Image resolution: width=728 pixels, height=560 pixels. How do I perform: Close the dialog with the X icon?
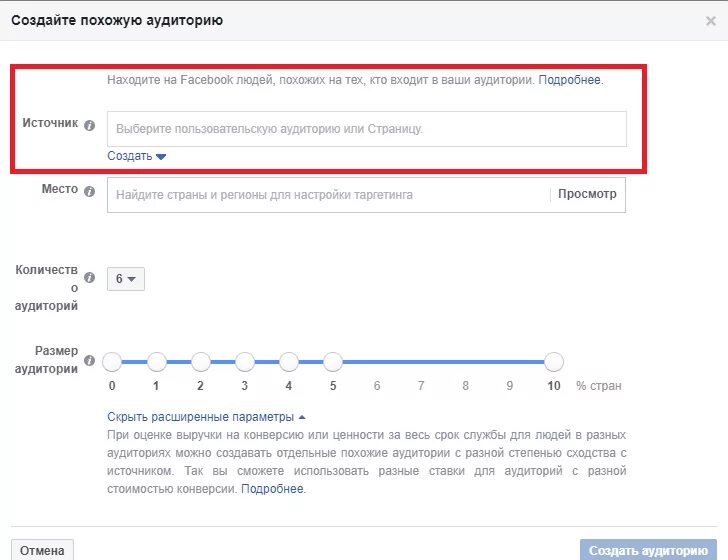click(710, 20)
